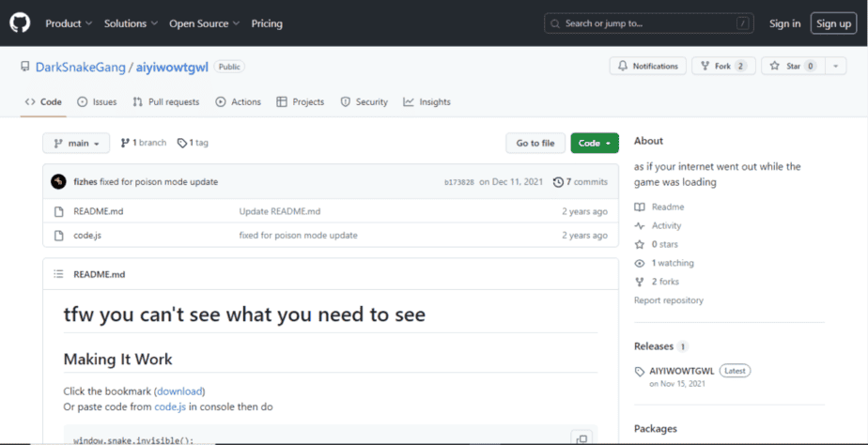Open commit hash b173828

[x=459, y=182]
